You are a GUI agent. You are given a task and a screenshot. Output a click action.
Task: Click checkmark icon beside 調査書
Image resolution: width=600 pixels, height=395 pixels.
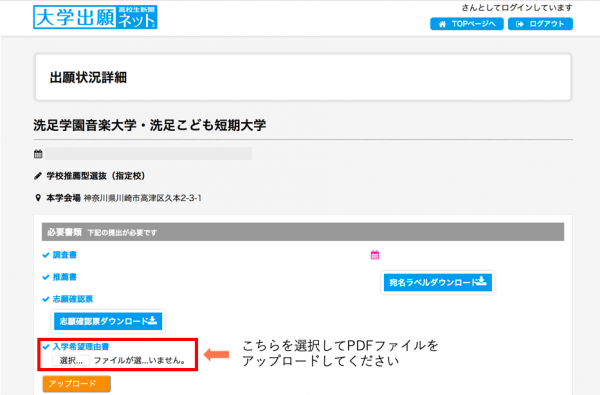click(46, 255)
